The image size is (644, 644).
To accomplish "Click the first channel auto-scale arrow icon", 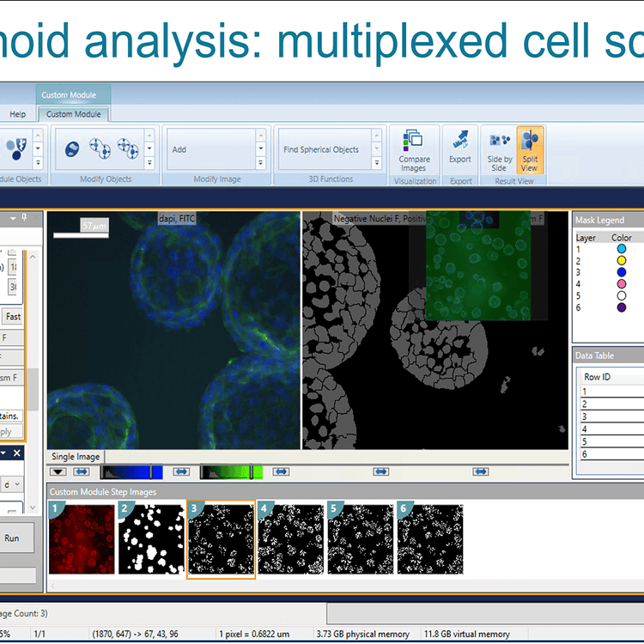I will (82, 471).
